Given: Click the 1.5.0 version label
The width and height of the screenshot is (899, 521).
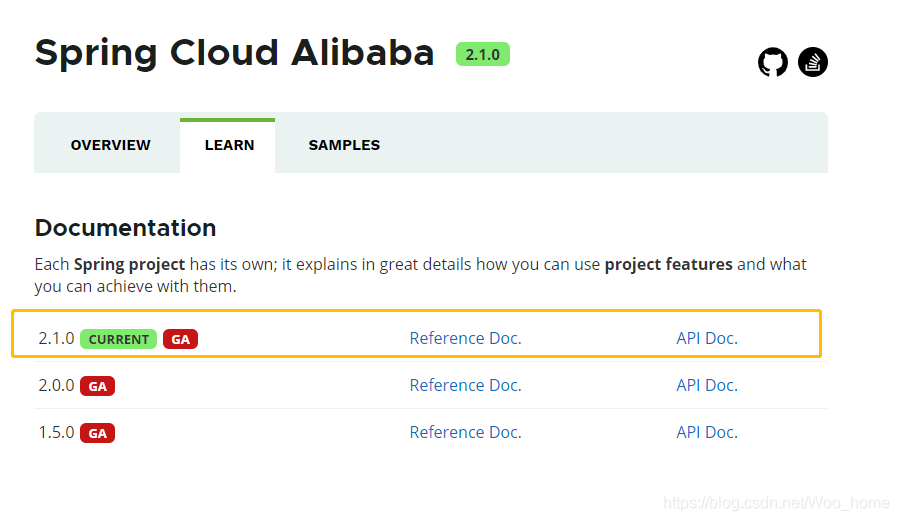Looking at the screenshot, I should (x=56, y=432).
